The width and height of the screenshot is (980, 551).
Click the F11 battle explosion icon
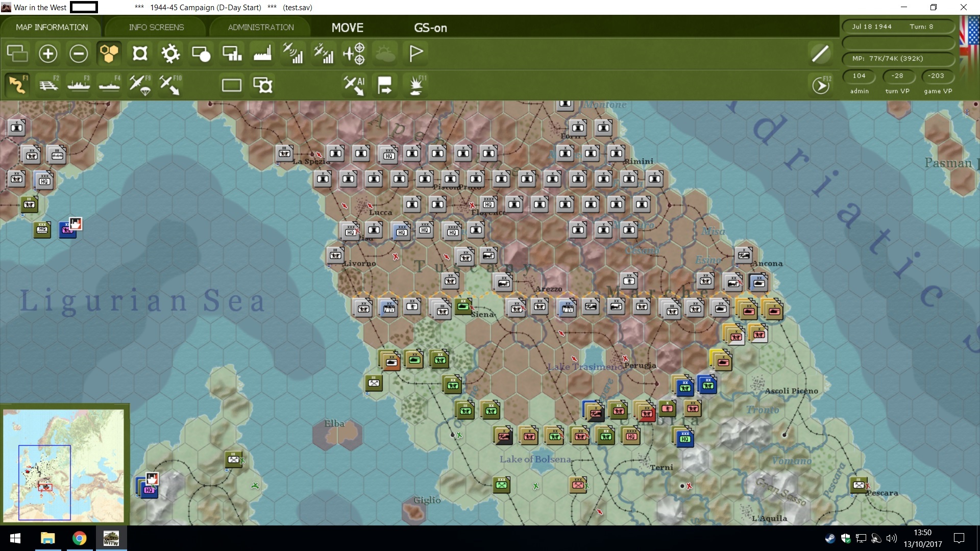point(416,85)
